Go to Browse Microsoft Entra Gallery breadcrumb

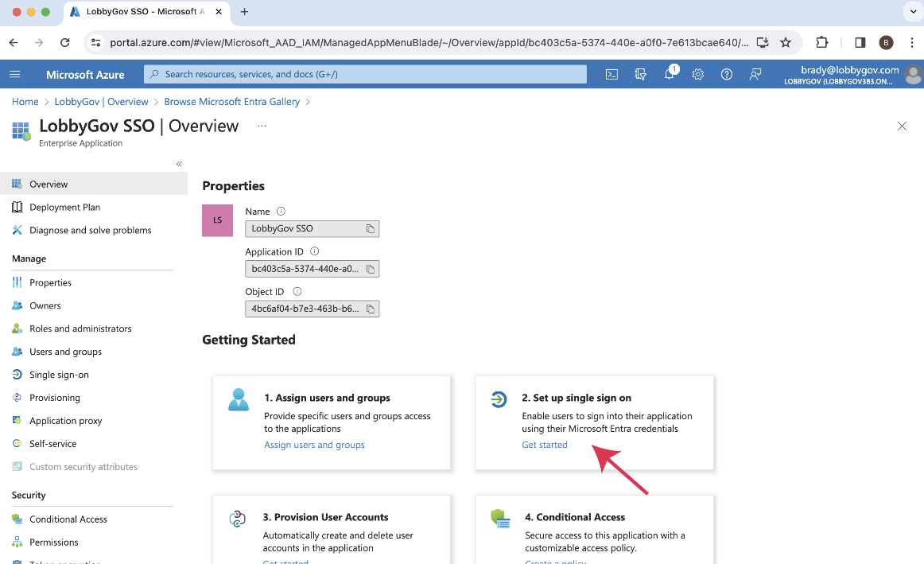[x=231, y=101]
